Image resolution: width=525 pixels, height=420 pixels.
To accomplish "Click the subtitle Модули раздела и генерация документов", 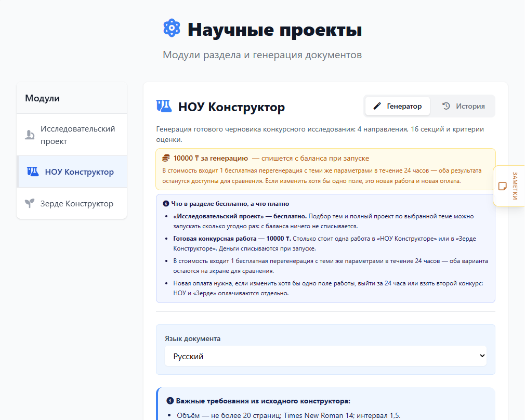I will [x=262, y=55].
